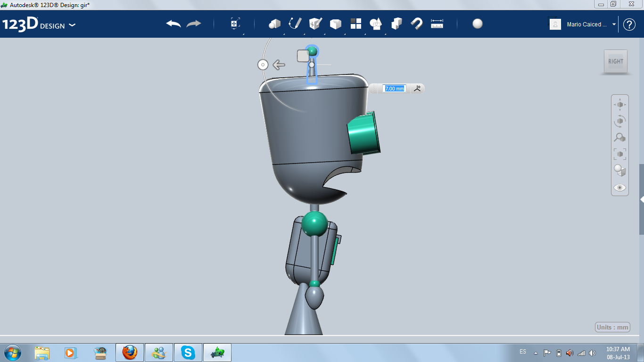Screen dimensions: 644x362
Task: Click the network signal bars icon
Action: (x=581, y=353)
